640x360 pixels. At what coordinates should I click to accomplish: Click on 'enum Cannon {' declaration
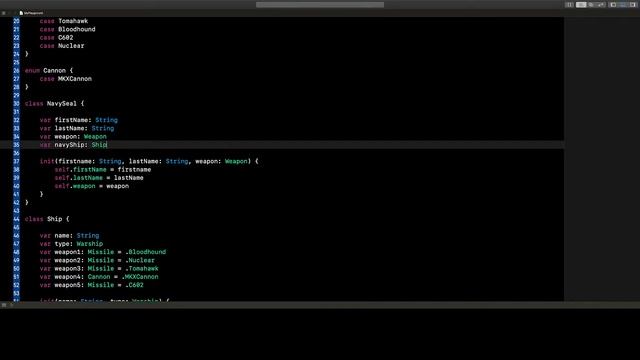[x=49, y=71]
